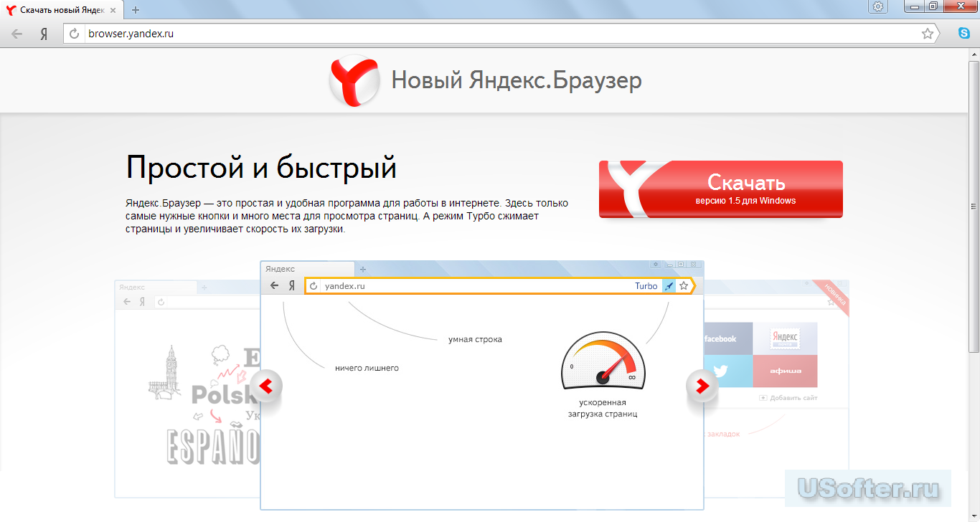The width and height of the screenshot is (980, 522).
Task: Open browser settings gear icon
Action: click(878, 6)
